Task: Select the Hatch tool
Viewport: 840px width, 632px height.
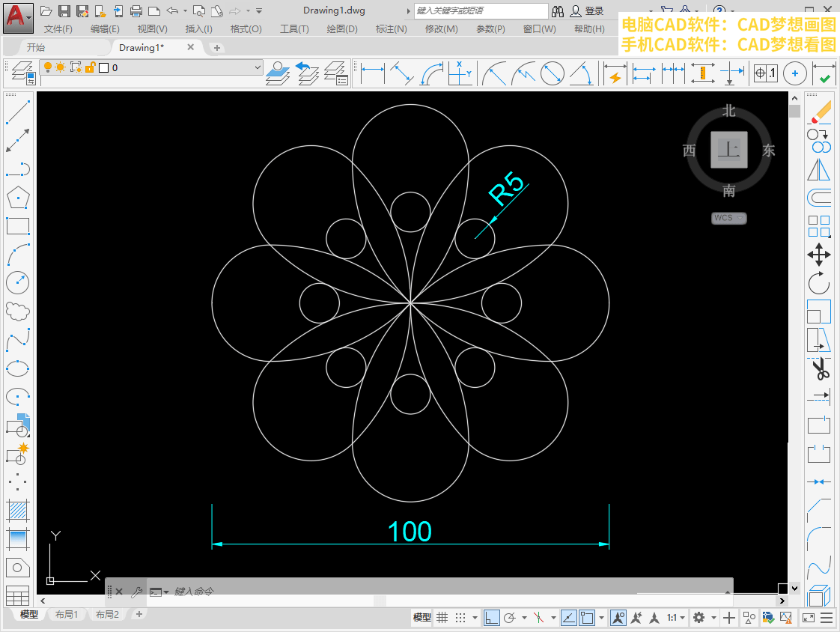Action: coord(18,510)
